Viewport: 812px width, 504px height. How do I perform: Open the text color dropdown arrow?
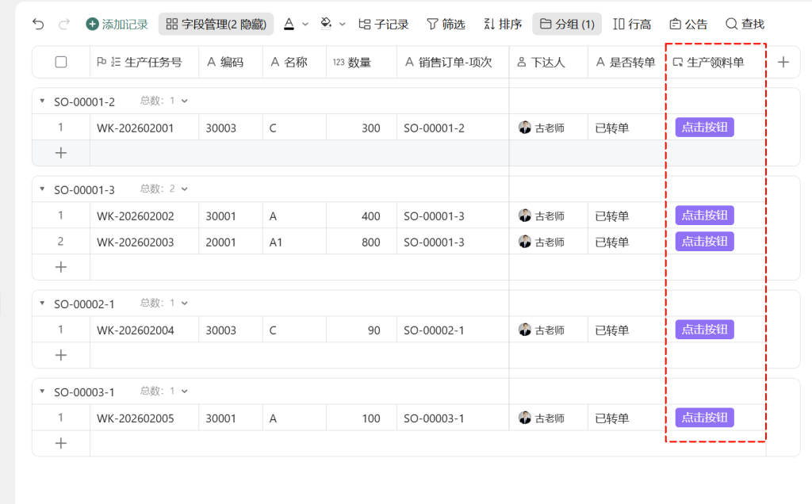click(305, 24)
